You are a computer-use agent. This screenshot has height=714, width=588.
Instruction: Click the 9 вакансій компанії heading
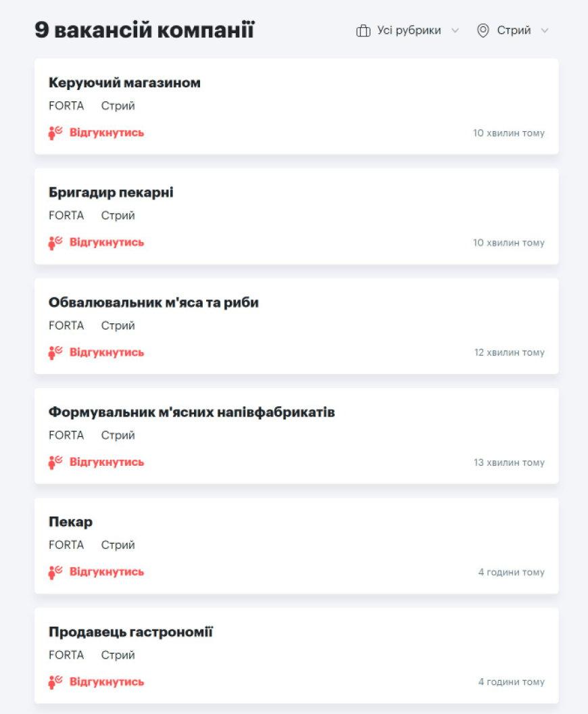[145, 30]
